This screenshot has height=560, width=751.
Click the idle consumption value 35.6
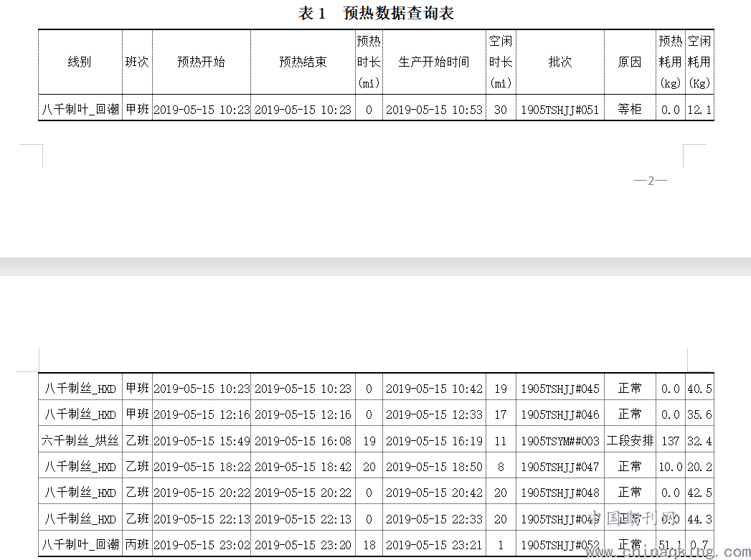pyautogui.click(x=699, y=414)
